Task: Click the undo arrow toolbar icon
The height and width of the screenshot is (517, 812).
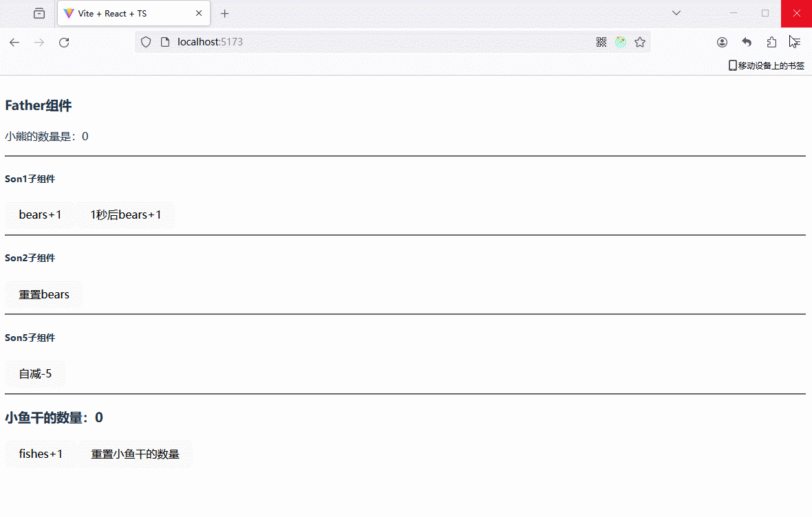Action: click(747, 42)
